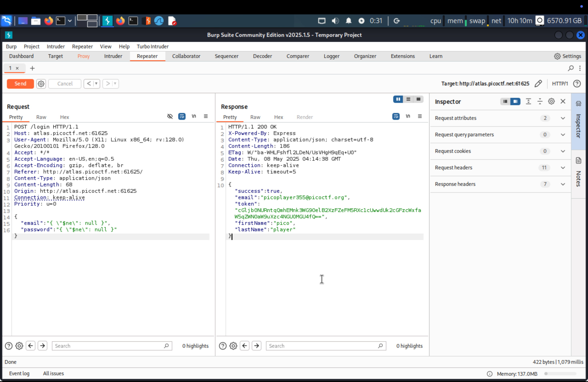Add a new Repeater tab

click(32, 68)
